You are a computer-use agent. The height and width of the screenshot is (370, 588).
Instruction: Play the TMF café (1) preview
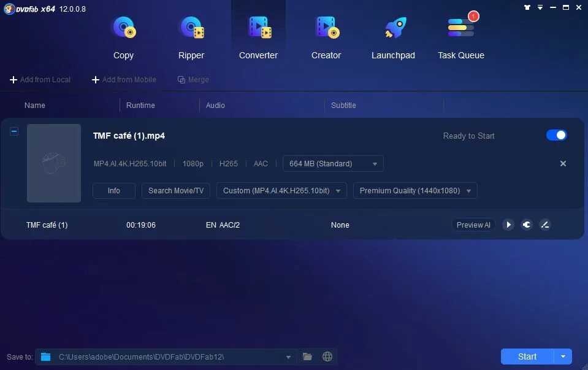(x=508, y=225)
